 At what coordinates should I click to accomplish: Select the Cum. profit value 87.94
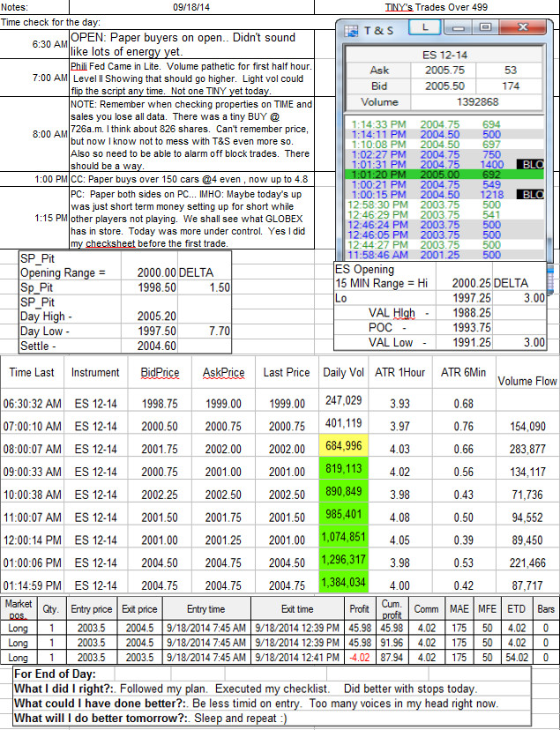point(392,658)
